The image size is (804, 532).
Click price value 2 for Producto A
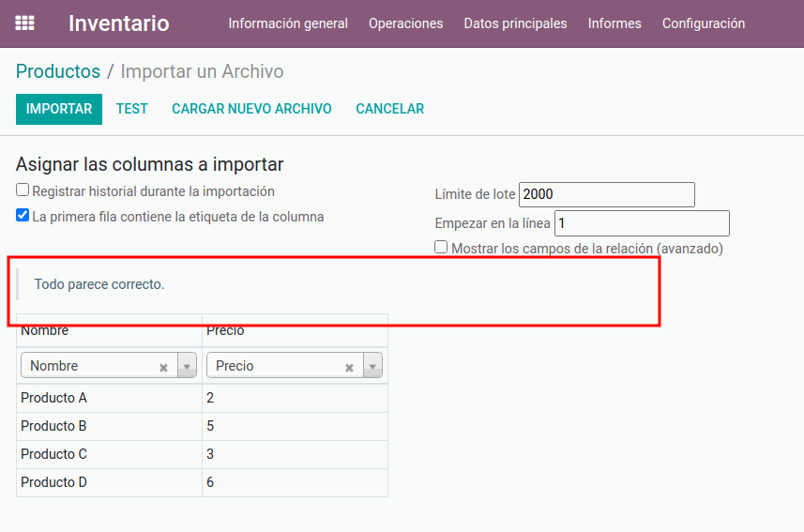tap(295, 398)
